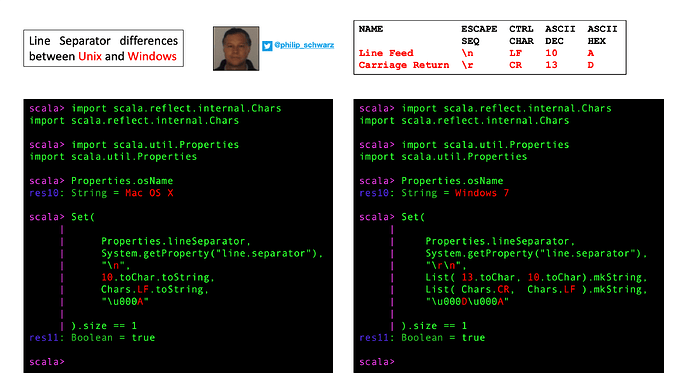
Task: Click the decimal value 10 in the table
Action: 551,53
